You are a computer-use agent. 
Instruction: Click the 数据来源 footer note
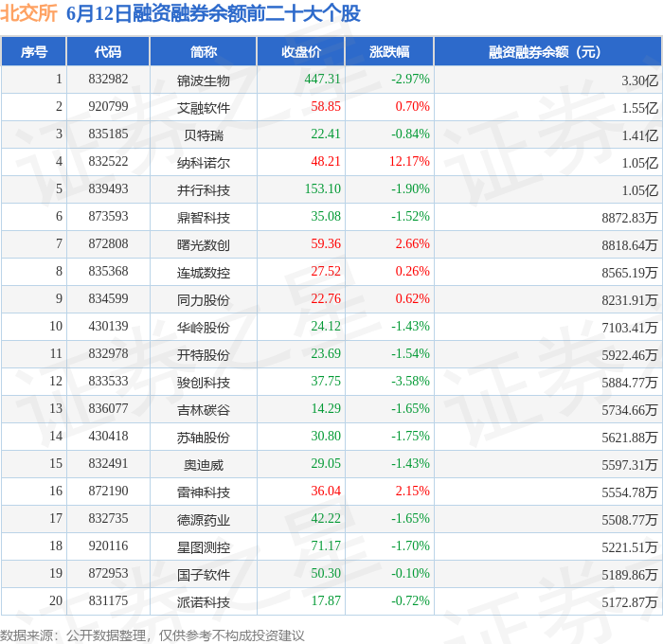152,636
